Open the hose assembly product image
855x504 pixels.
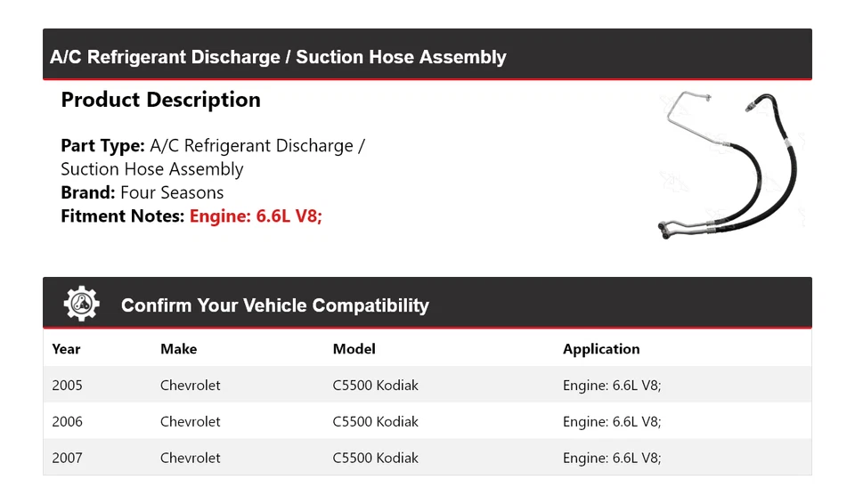pos(730,166)
